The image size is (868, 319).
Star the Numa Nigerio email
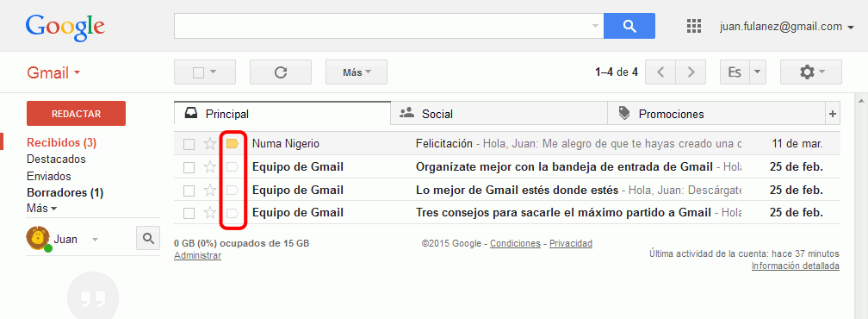(210, 144)
